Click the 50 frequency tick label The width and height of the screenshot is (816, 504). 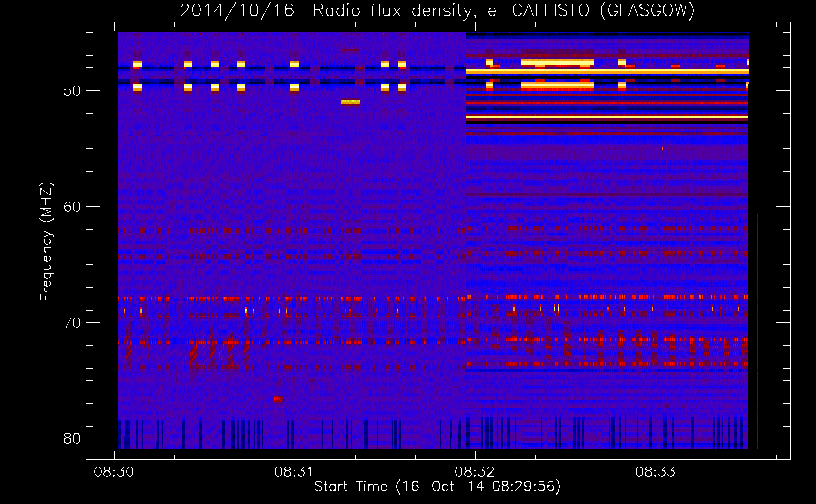click(72, 91)
